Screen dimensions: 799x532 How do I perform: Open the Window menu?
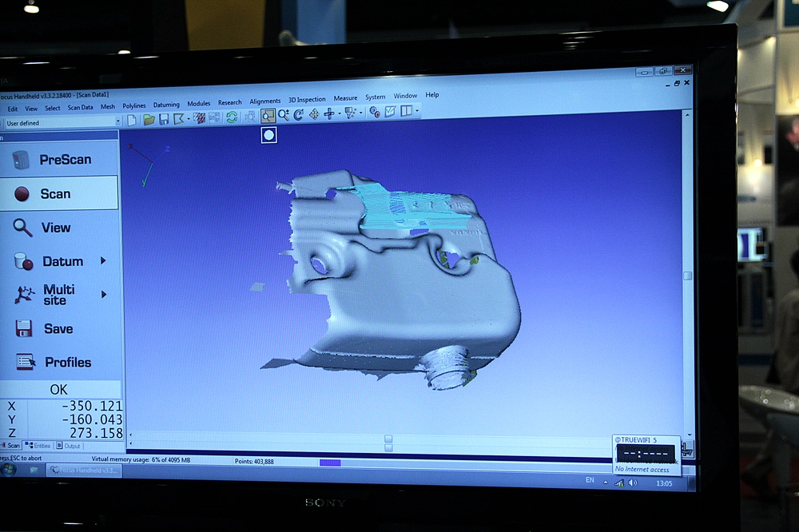406,96
